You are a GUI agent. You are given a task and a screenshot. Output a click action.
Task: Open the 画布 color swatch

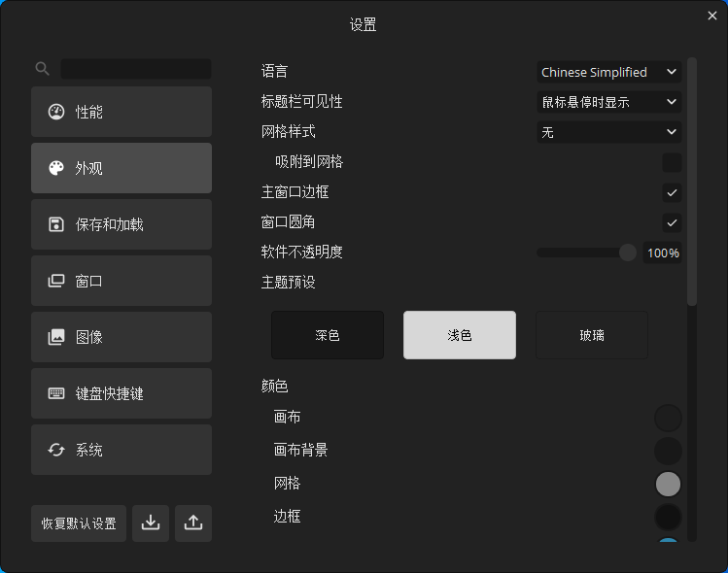tap(668, 418)
